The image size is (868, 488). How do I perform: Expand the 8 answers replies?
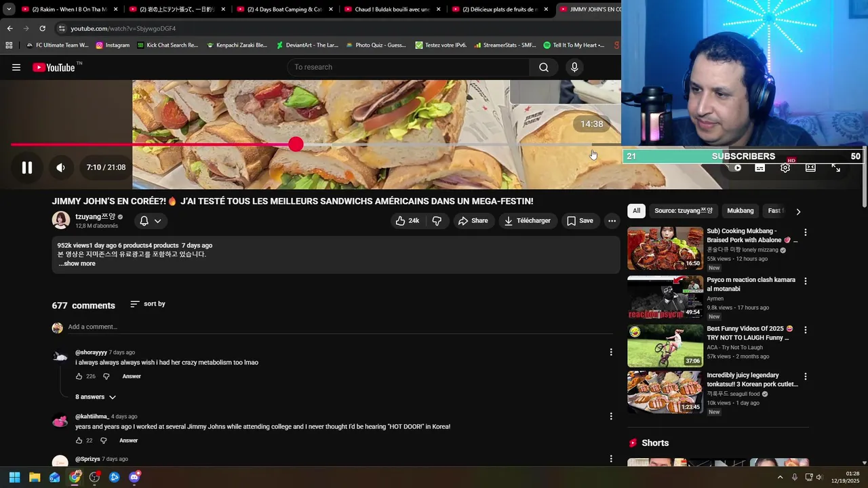tap(96, 397)
